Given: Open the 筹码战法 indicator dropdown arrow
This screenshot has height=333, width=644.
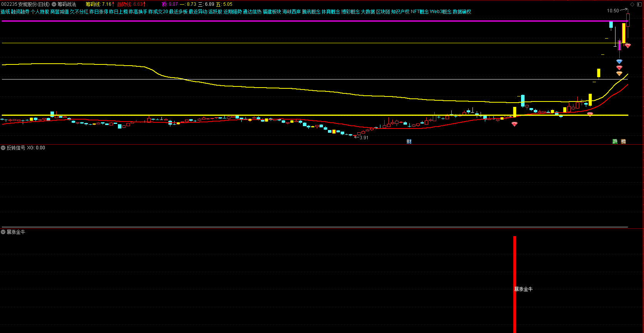Looking at the screenshot, I should 54,4.
